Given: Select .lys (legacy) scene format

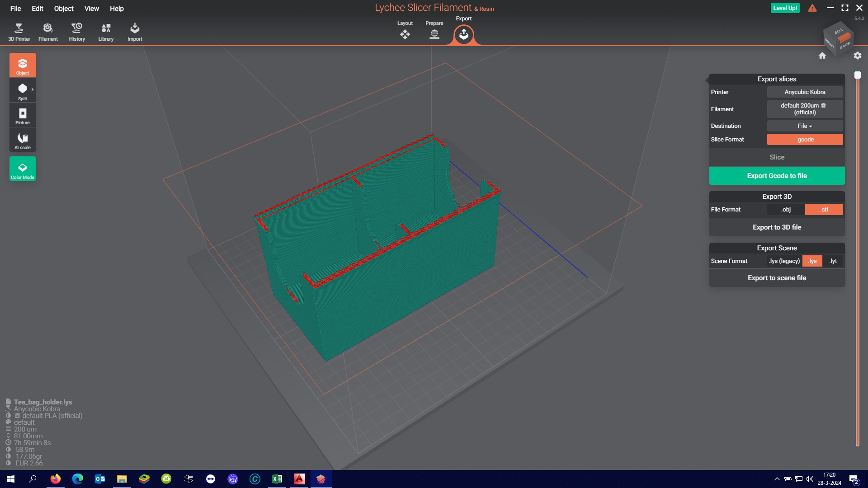Looking at the screenshot, I should click(x=784, y=261).
